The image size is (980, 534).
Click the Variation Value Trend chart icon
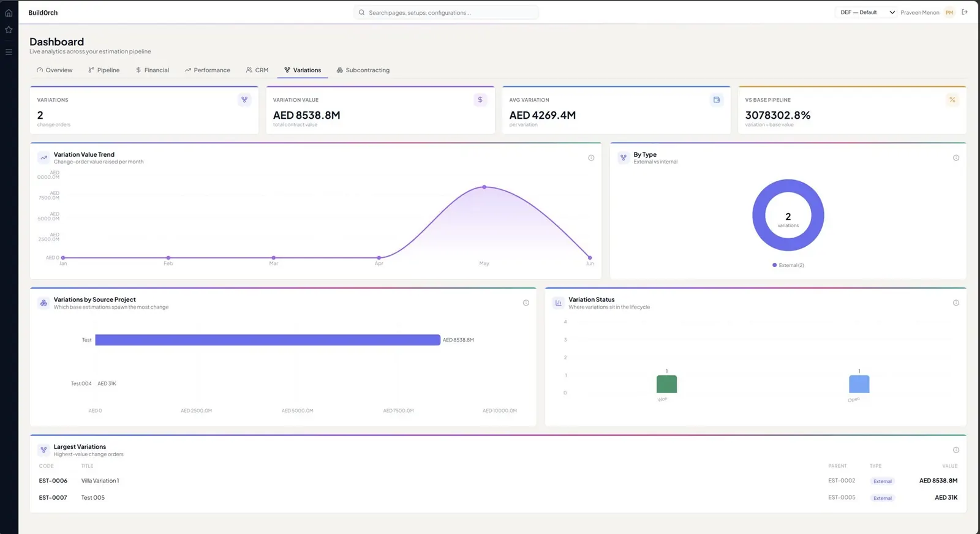(43, 158)
